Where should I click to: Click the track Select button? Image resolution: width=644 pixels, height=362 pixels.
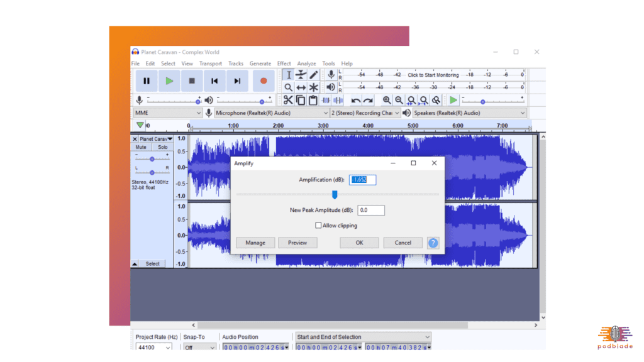pos(152,264)
